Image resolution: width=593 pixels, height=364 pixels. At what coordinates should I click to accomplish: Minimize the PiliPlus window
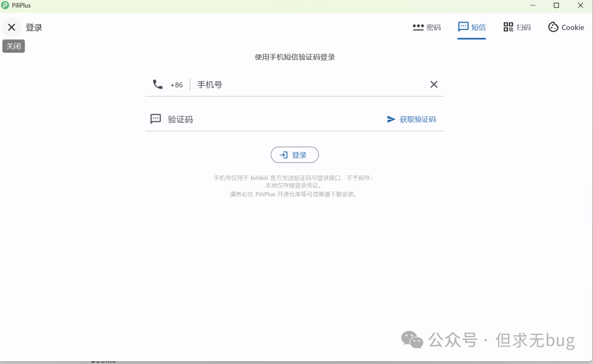[x=533, y=5]
